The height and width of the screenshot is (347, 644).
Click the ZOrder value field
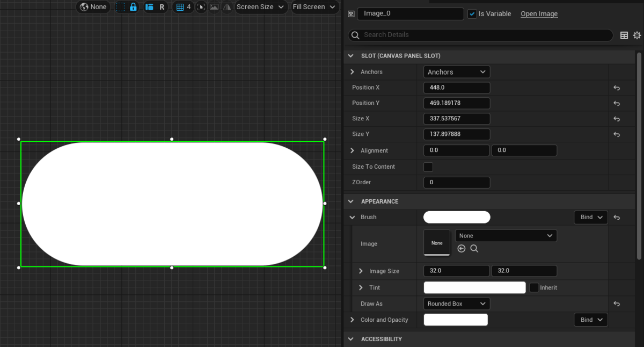coord(457,182)
